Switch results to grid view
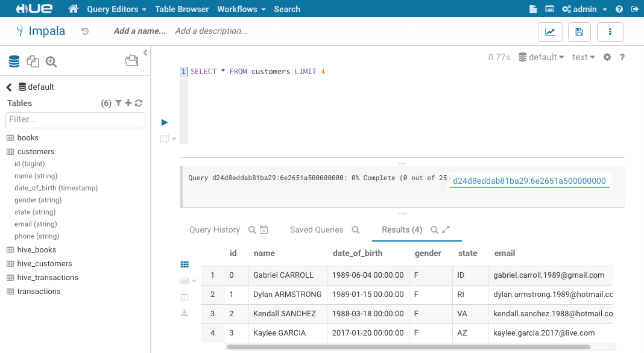This screenshot has width=644, height=353. coord(185,264)
